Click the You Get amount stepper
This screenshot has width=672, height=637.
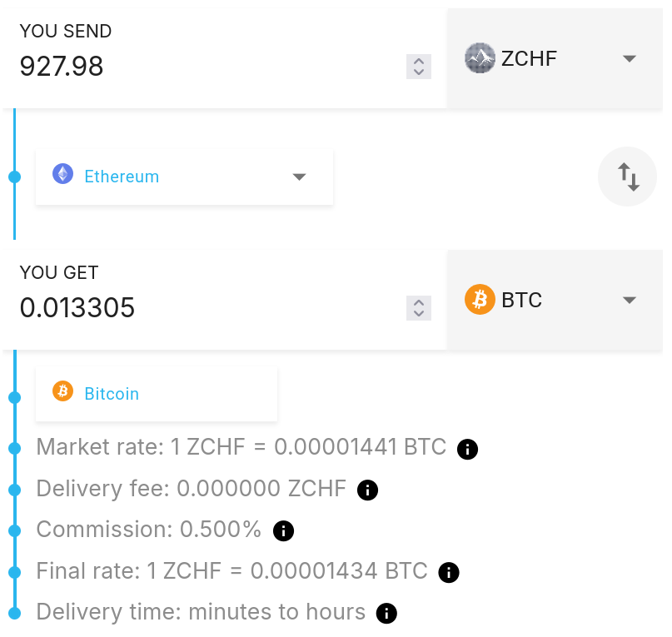click(x=419, y=308)
